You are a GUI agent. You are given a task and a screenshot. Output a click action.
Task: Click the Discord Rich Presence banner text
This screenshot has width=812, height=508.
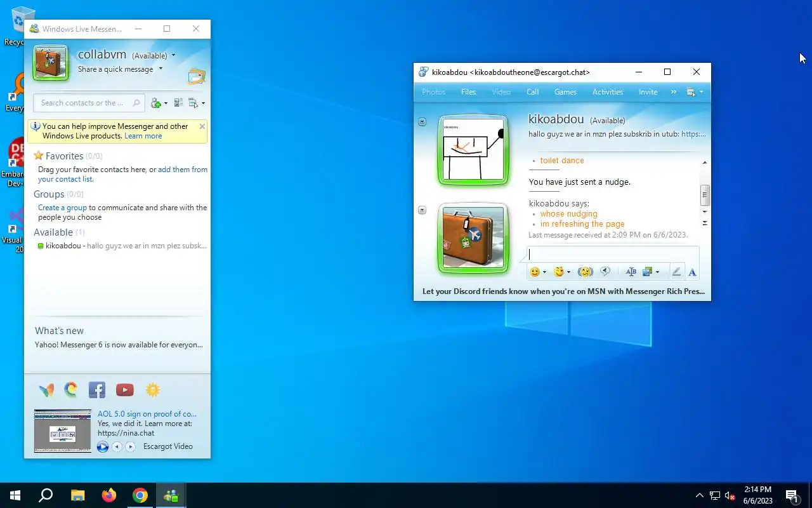563,291
